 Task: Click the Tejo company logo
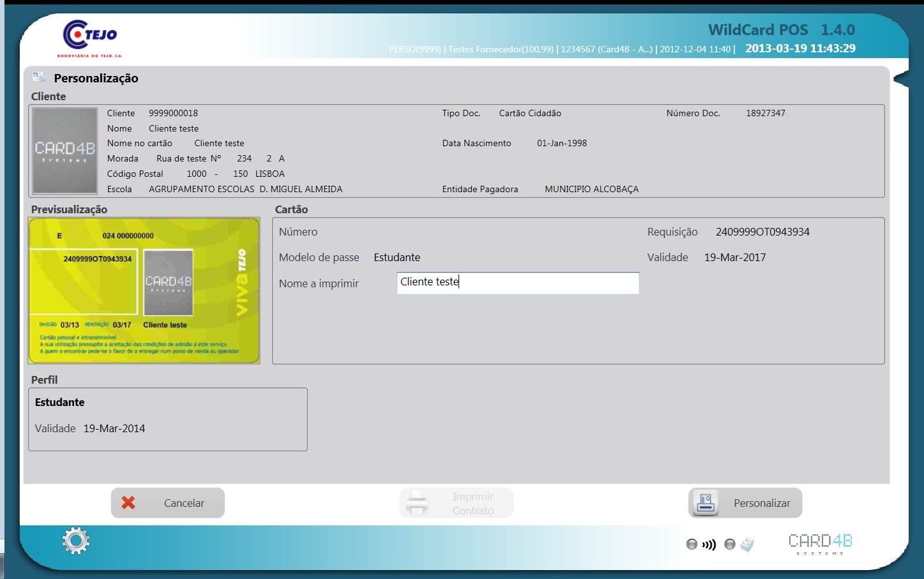pos(91,38)
